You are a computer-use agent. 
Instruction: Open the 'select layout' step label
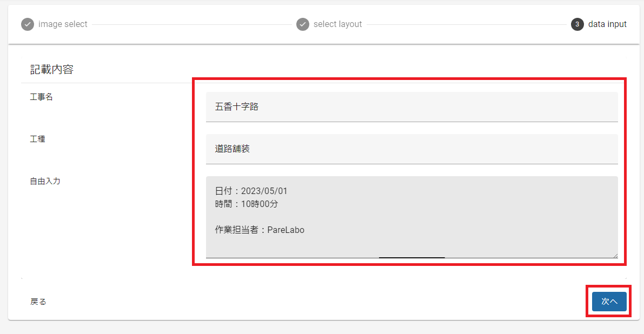tap(337, 24)
